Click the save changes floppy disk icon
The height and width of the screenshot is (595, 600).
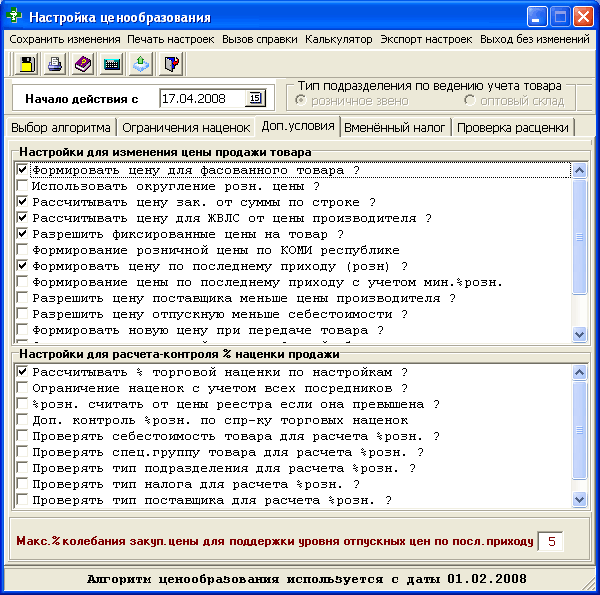[x=27, y=65]
